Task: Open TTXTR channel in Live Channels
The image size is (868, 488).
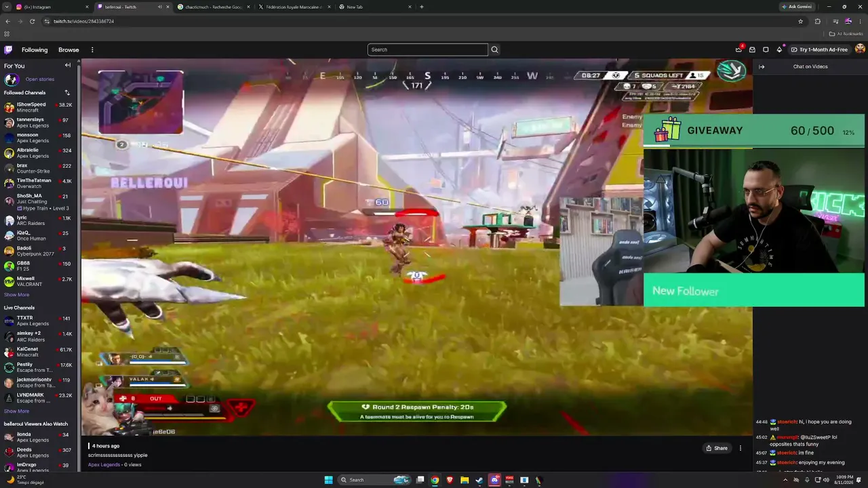Action: tap(39, 321)
